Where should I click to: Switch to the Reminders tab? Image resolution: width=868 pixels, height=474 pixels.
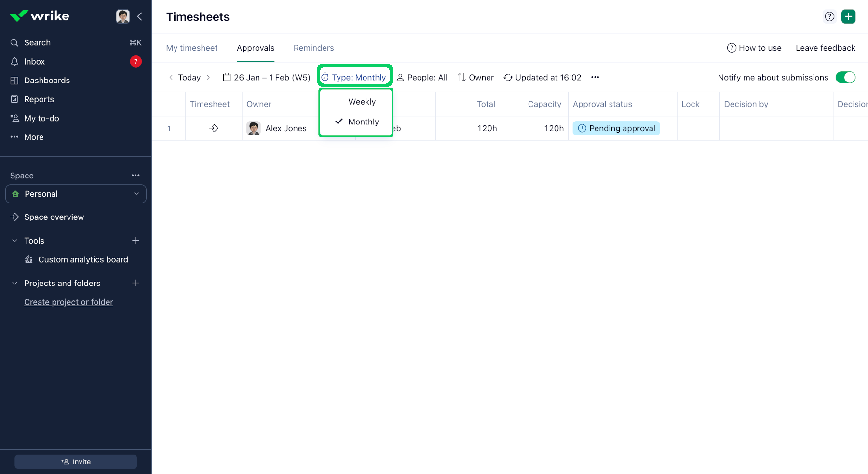click(x=313, y=48)
